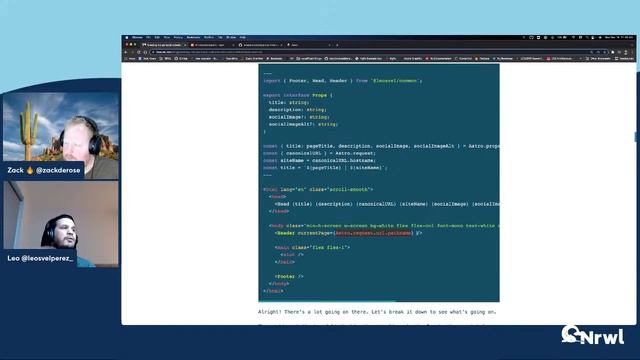Viewport: 640px width, 360px height.
Task: Open the Reading List
Action: click(624, 58)
